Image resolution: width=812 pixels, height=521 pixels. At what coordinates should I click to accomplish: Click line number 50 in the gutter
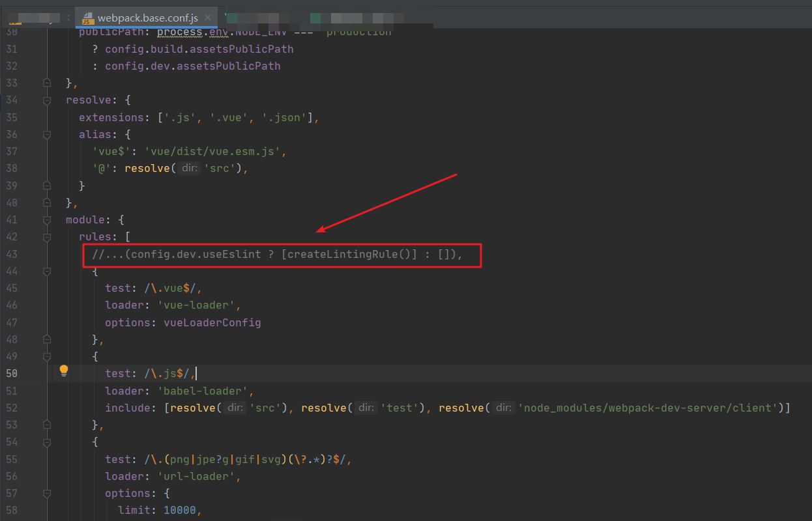[x=12, y=373]
